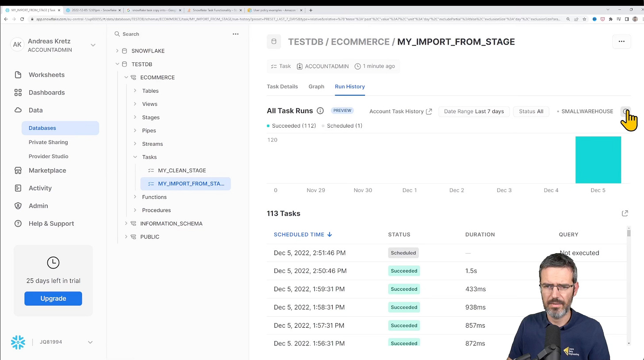Open the Date Range filter dropdown
This screenshot has height=360, width=644.
coord(474,111)
